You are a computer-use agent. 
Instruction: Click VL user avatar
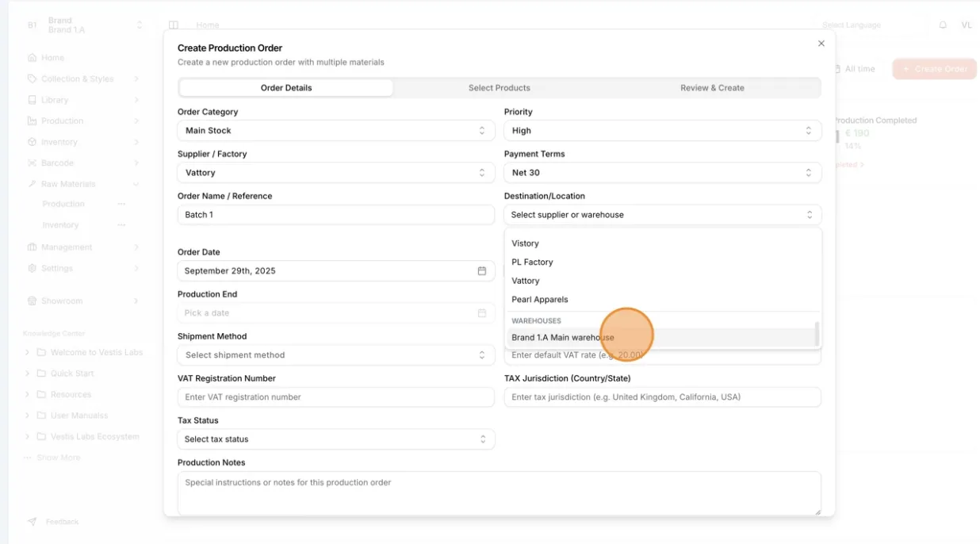click(x=967, y=25)
